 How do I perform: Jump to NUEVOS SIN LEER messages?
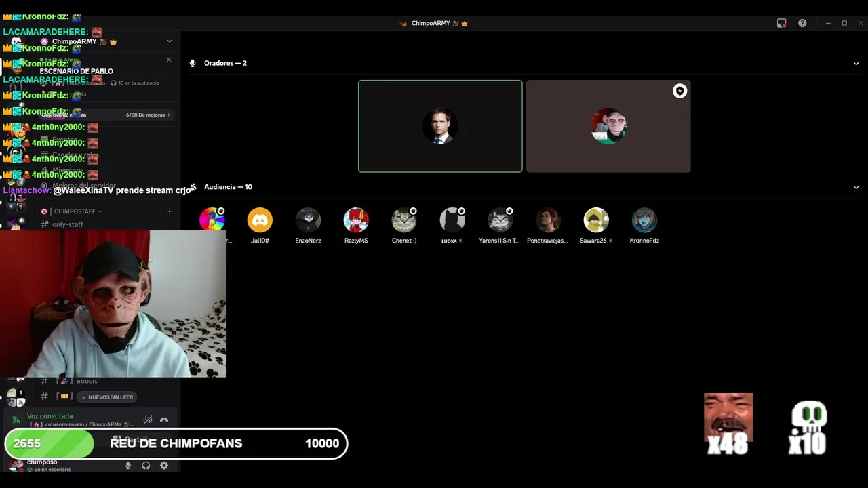pyautogui.click(x=106, y=397)
